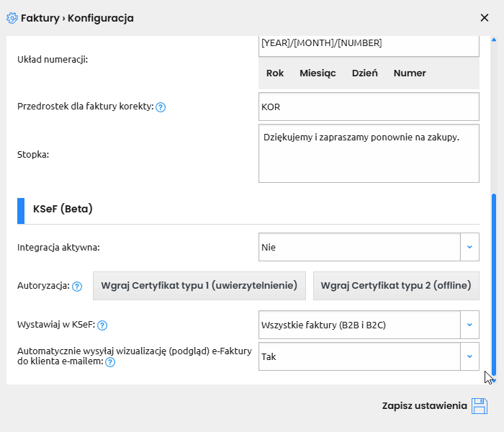The width and height of the screenshot is (504, 432).
Task: Expand the Integracja aktywna dropdown arrow
Action: 469,247
